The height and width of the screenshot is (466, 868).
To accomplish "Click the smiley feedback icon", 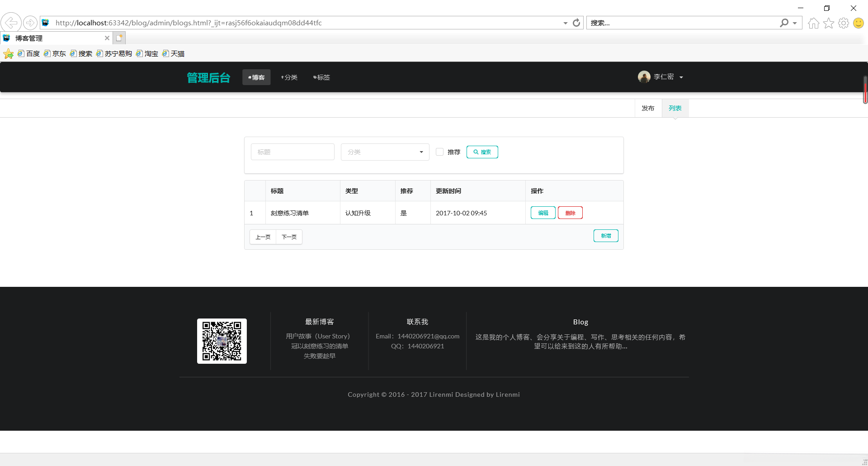I will [x=859, y=23].
